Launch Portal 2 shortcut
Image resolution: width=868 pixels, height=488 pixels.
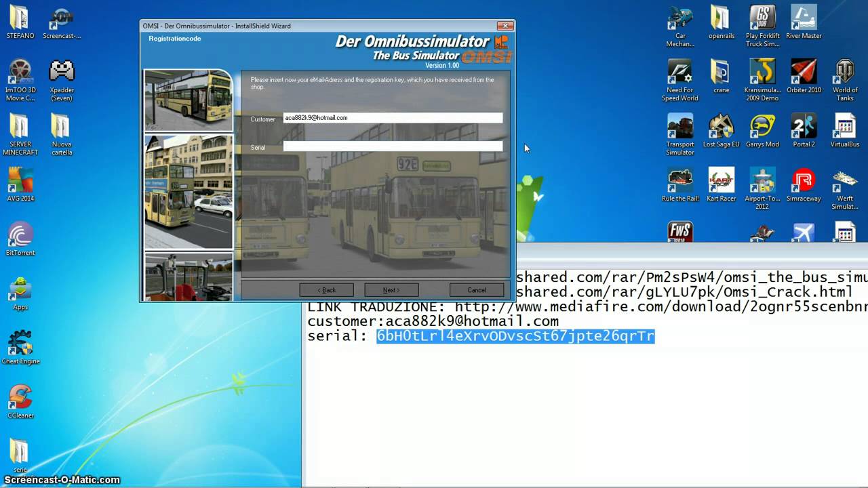tap(804, 131)
